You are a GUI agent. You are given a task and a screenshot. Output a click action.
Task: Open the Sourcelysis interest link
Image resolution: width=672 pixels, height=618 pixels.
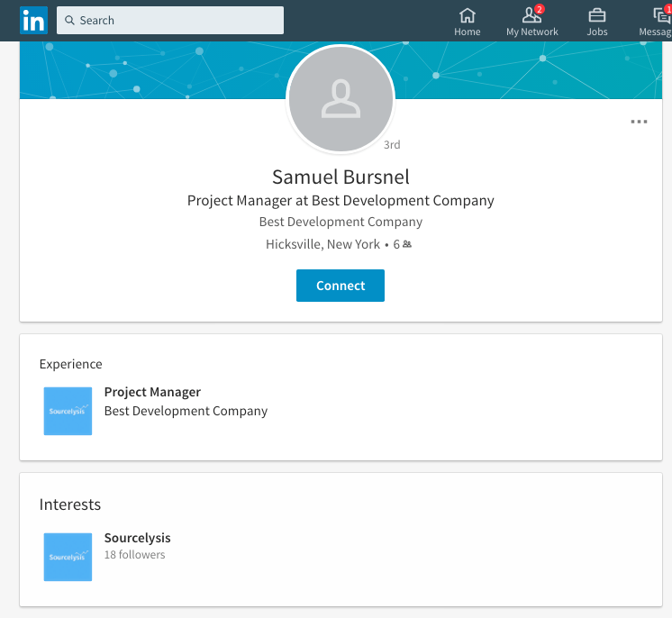(137, 538)
